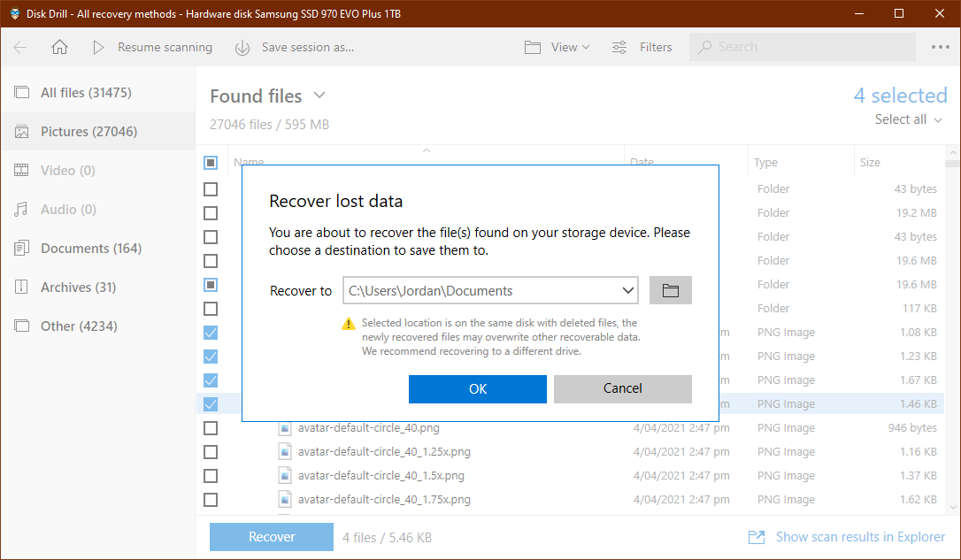Click the warning triangle icon in the dialog
The image size is (961, 560).
point(349,323)
